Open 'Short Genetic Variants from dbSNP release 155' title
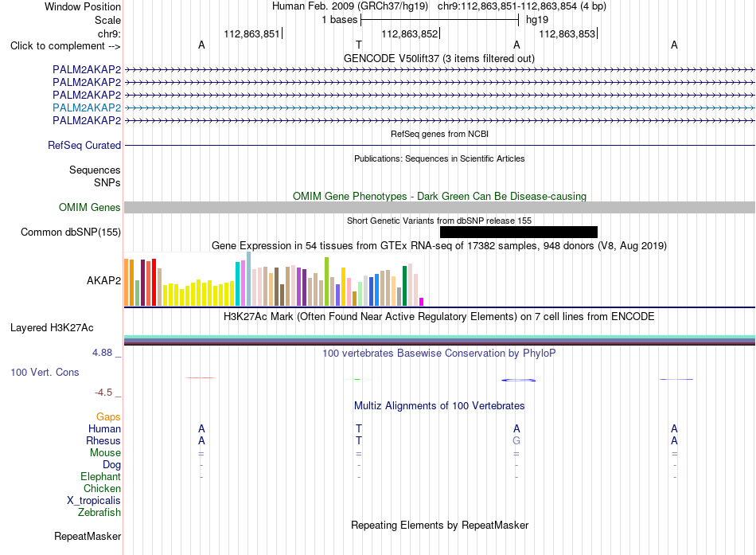Viewport: 756px width, 555px height. coord(439,221)
